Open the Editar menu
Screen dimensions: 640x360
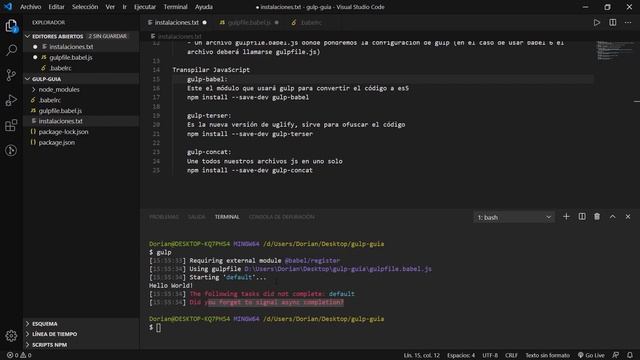[56, 7]
